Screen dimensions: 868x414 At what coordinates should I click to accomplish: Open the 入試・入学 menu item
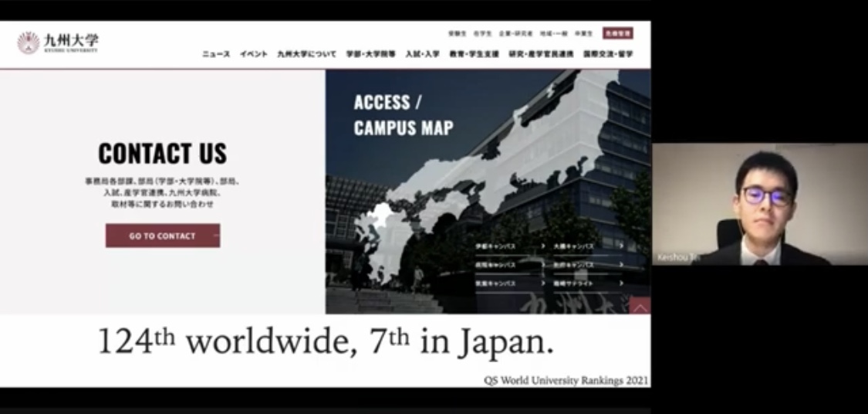(422, 54)
